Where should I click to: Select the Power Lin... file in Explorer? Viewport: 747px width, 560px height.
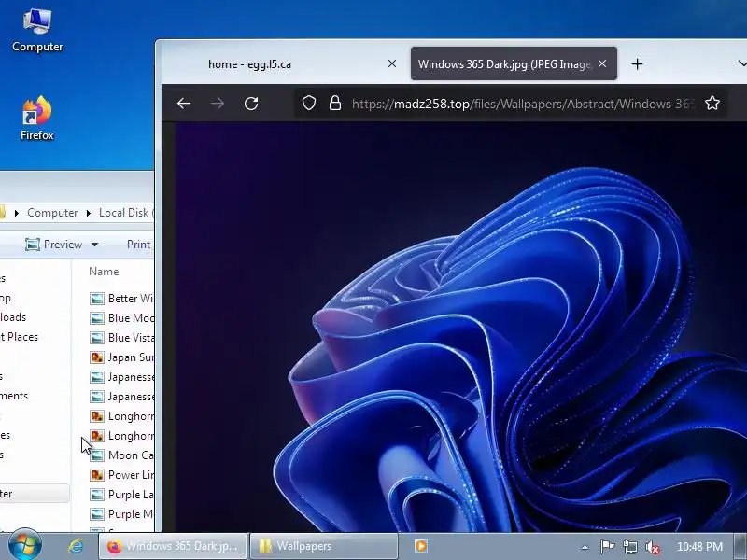(x=121, y=475)
